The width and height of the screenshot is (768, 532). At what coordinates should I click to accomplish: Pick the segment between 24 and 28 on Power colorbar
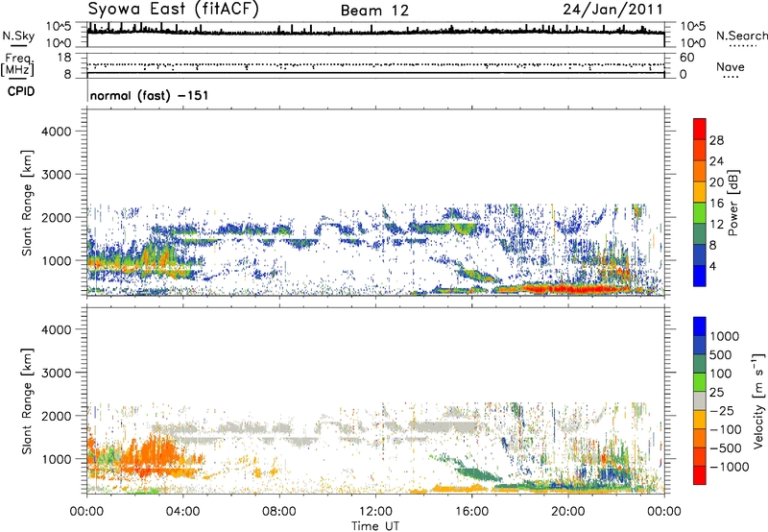[700, 150]
